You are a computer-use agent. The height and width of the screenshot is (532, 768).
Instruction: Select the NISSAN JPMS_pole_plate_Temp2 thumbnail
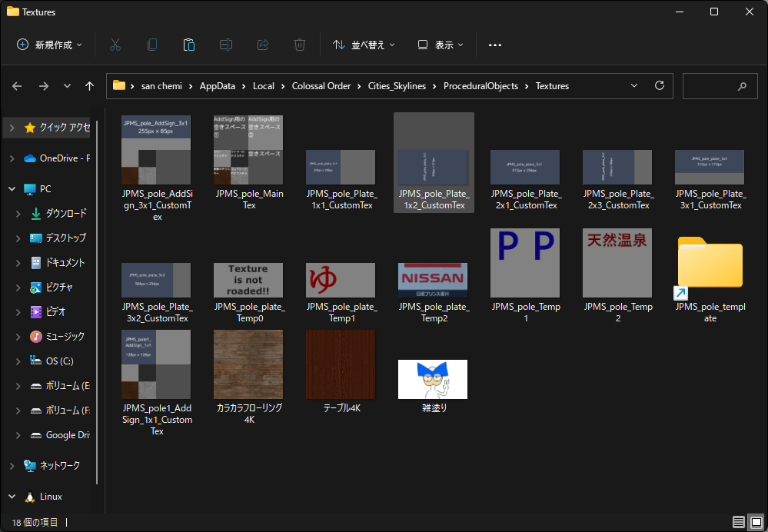[x=433, y=281]
